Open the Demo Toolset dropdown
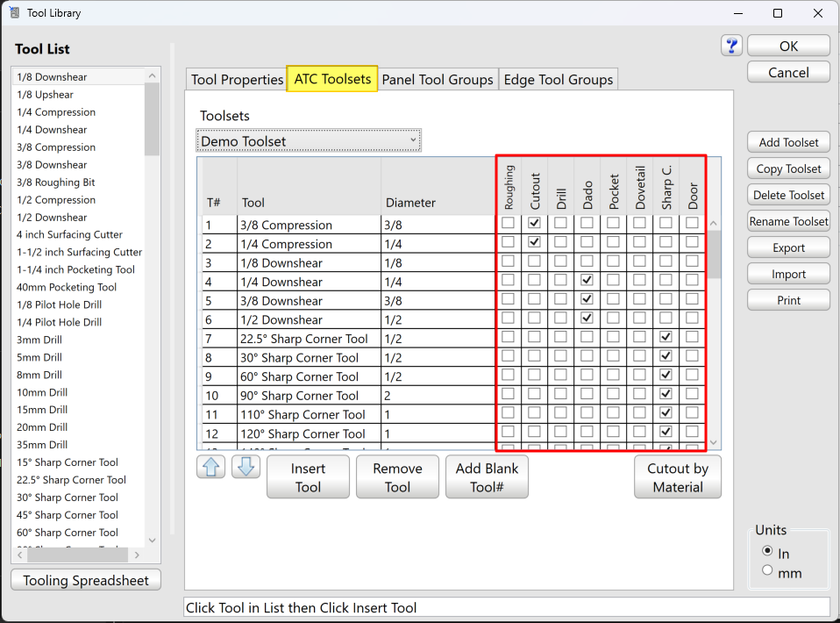 tap(309, 140)
